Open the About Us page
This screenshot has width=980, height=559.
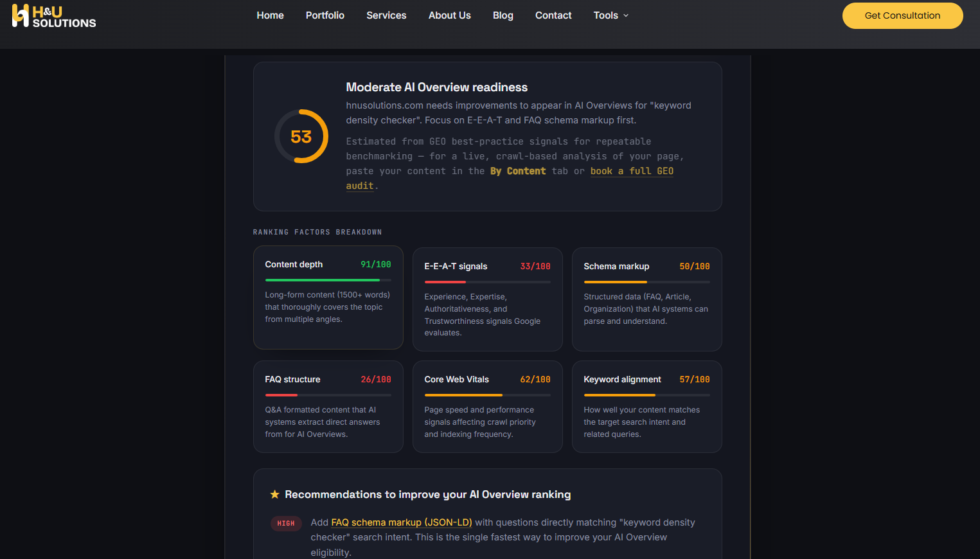click(450, 15)
